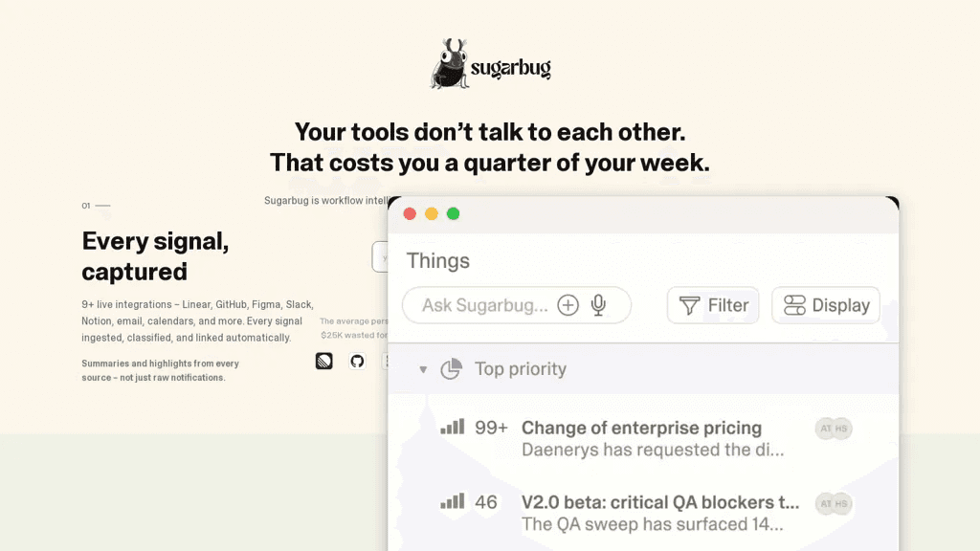980x551 pixels.
Task: Open the Display options button
Action: pyautogui.click(x=826, y=305)
